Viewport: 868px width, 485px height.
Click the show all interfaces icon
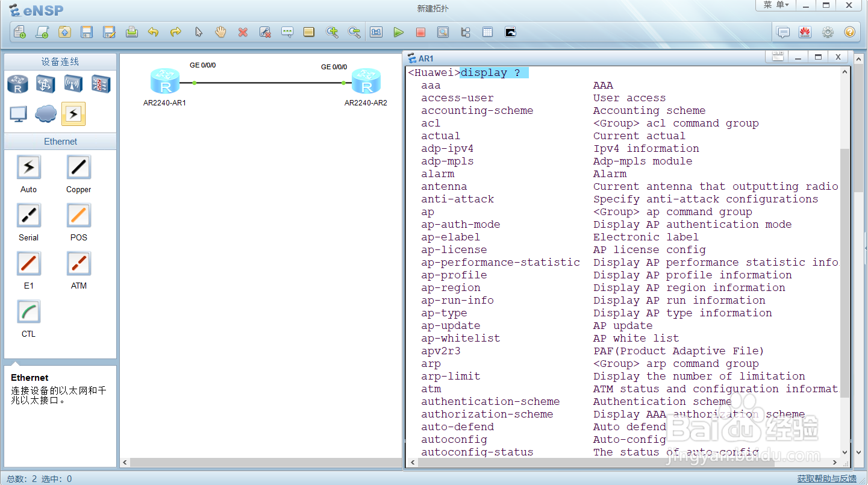[465, 32]
